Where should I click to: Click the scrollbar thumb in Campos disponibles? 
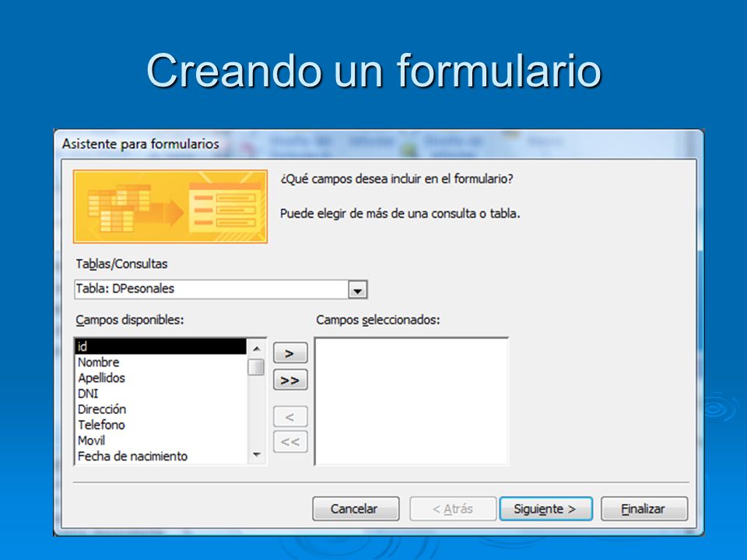(256, 367)
